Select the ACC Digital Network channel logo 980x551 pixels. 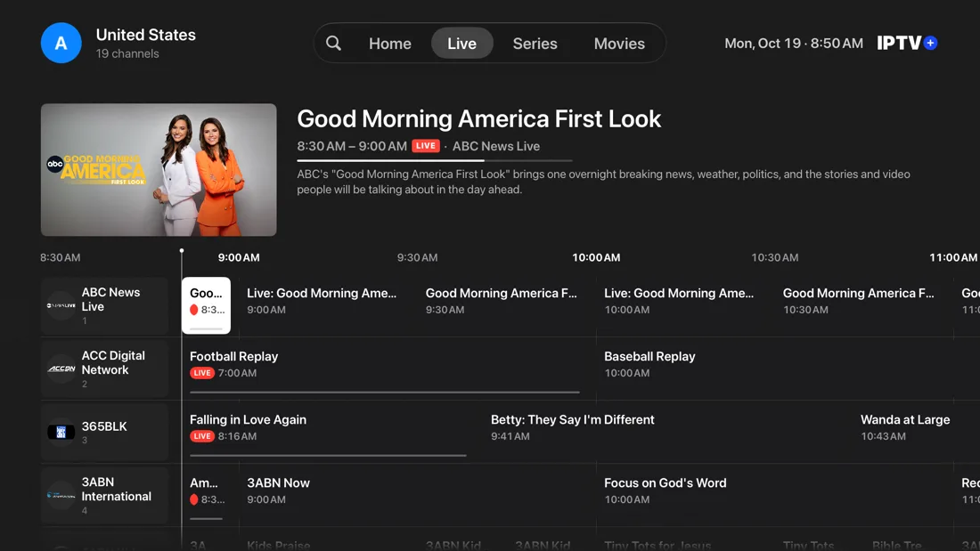point(61,369)
